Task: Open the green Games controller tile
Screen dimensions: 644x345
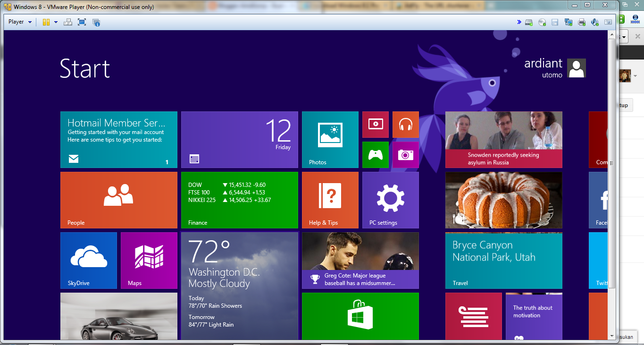Action: coord(376,155)
